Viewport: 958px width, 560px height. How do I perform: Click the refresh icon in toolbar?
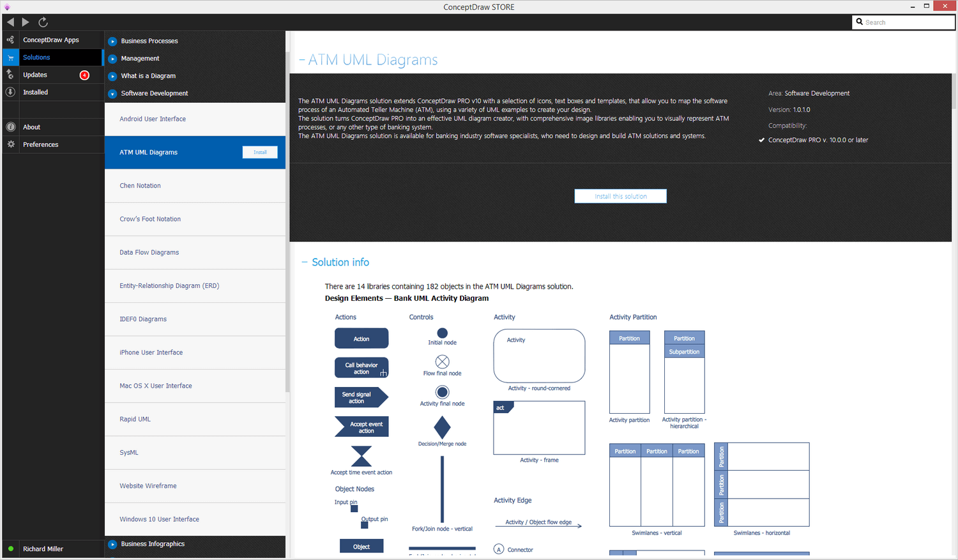tap(43, 22)
